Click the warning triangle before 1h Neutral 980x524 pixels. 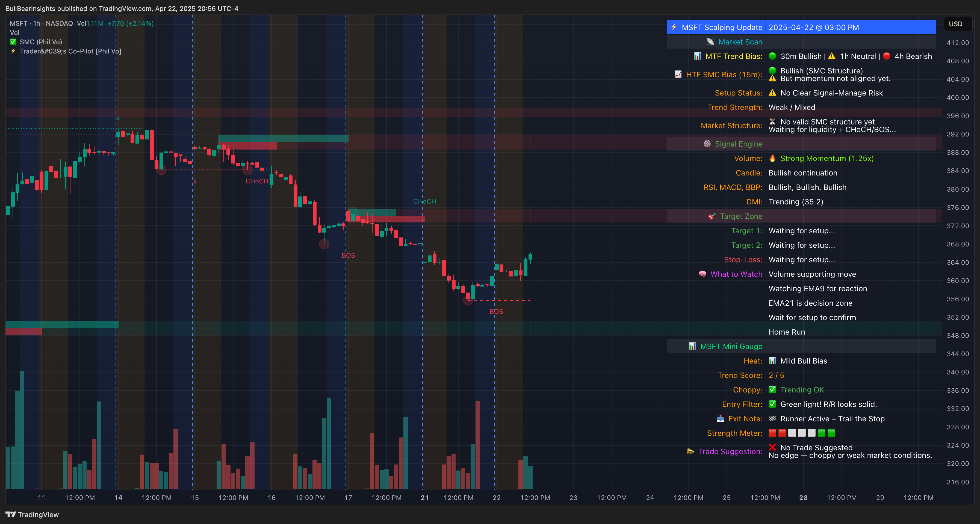(x=832, y=56)
